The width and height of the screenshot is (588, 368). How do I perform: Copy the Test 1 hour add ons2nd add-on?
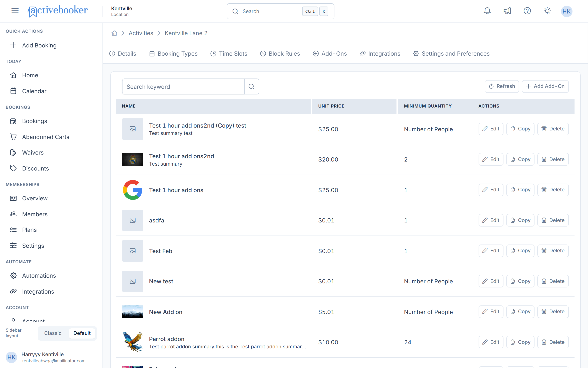520,159
